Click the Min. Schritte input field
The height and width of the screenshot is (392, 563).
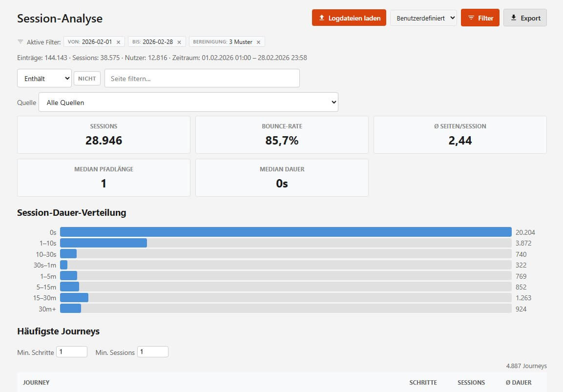click(72, 351)
